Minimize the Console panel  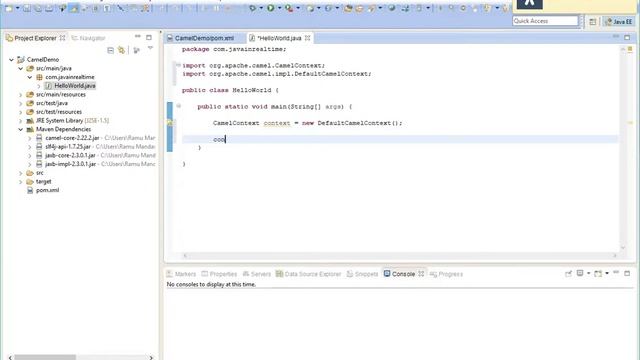tap(616, 273)
